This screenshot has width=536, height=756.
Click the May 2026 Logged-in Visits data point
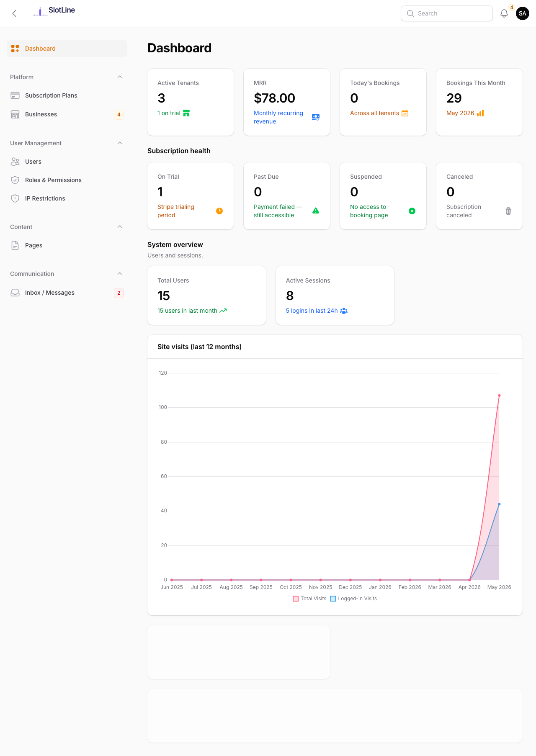pyautogui.click(x=499, y=504)
